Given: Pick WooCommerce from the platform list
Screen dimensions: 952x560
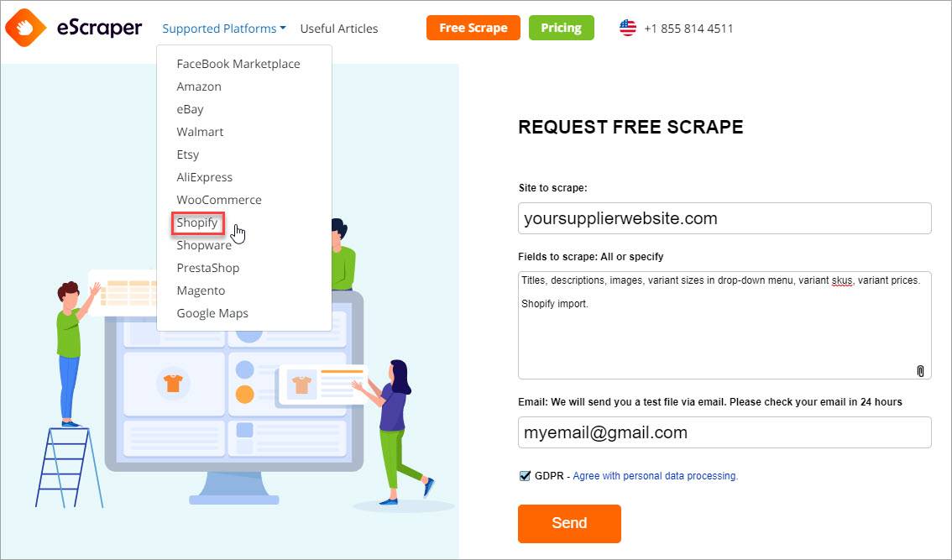Looking at the screenshot, I should point(218,200).
